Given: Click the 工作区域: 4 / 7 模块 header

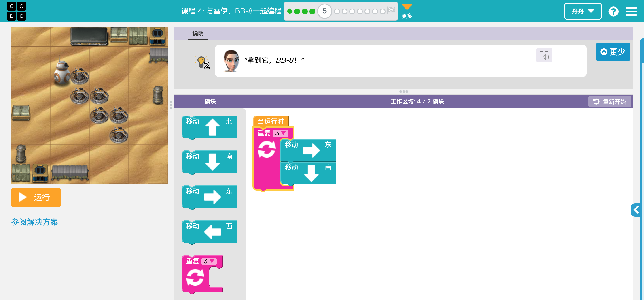Looking at the screenshot, I should point(417,101).
